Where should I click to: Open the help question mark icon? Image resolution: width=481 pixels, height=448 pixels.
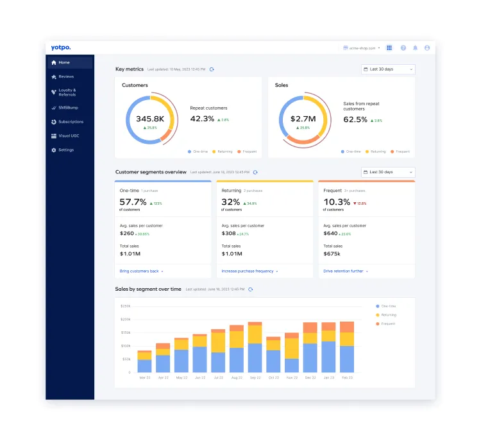pyautogui.click(x=403, y=48)
